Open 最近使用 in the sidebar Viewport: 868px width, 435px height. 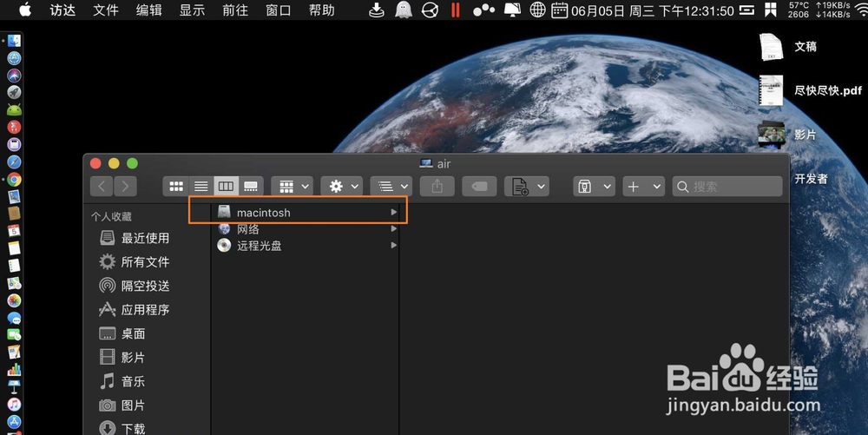point(135,238)
